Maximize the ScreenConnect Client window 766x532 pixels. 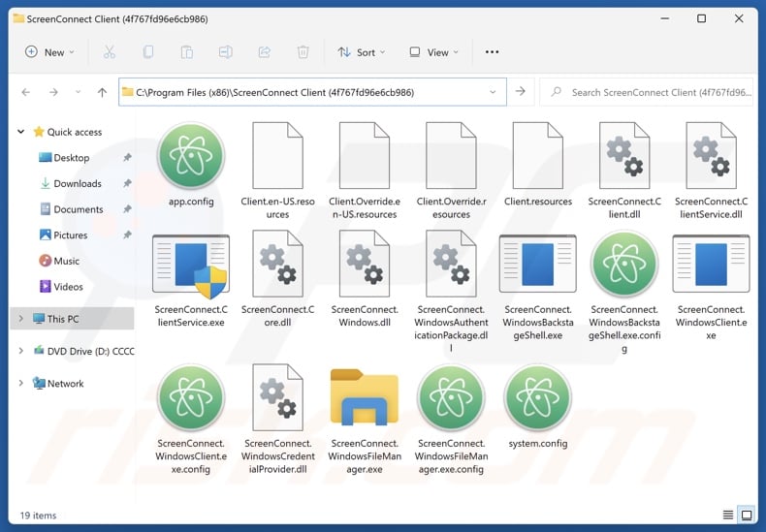tap(701, 18)
